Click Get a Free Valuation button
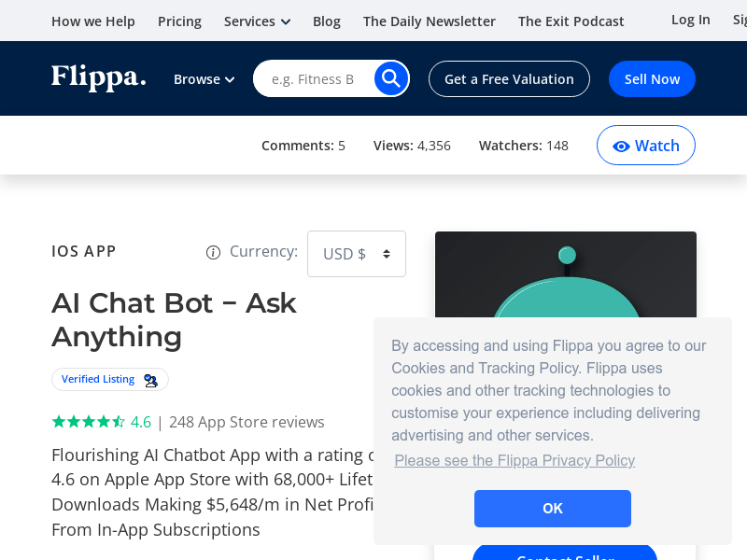This screenshot has width=747, height=560. (x=509, y=79)
